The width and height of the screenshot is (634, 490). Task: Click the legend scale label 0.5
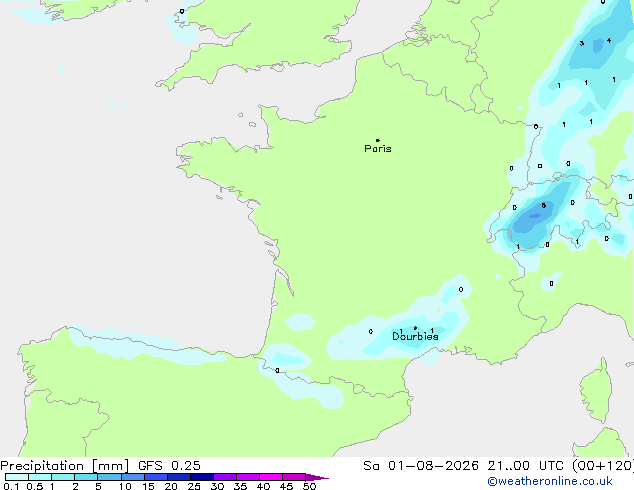coord(35,486)
